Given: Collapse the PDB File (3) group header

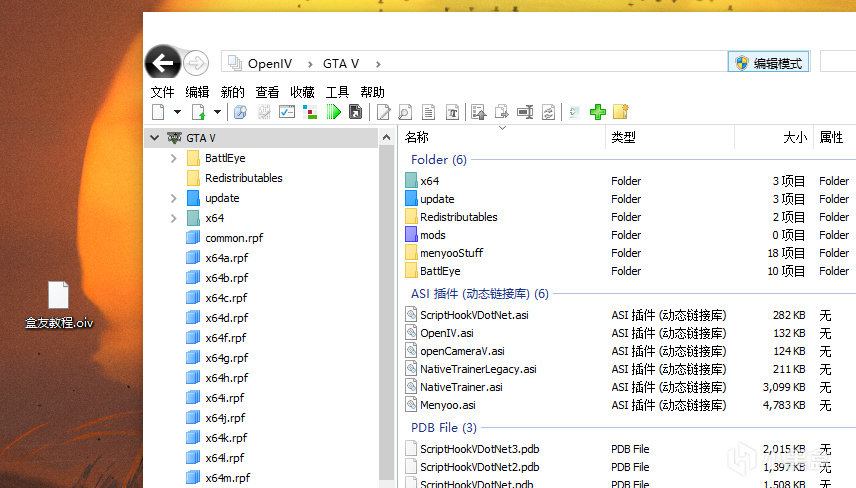Looking at the screenshot, I should click(443, 427).
